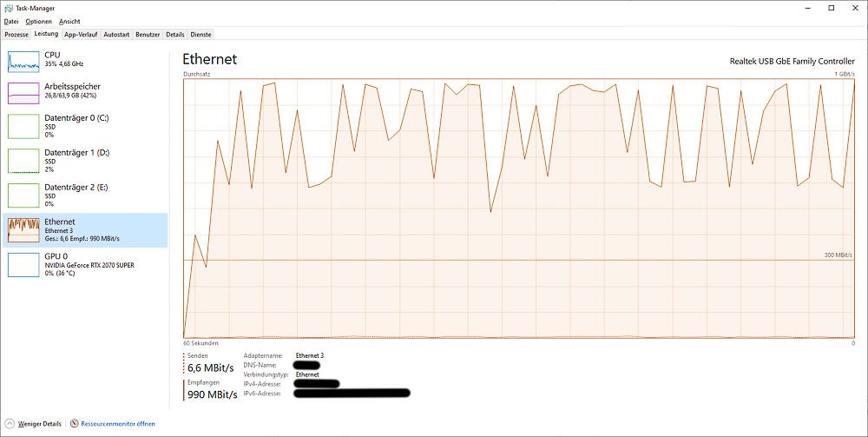Screen dimensions: 868x437
Task: Open the Ressourcenmonitor öffnen link
Action: click(117, 424)
